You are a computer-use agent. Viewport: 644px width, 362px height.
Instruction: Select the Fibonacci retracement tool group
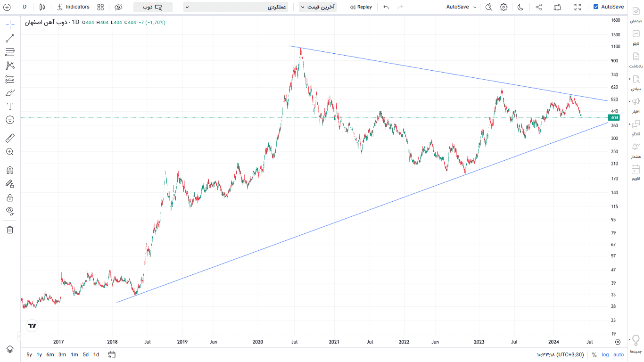pyautogui.click(x=10, y=52)
